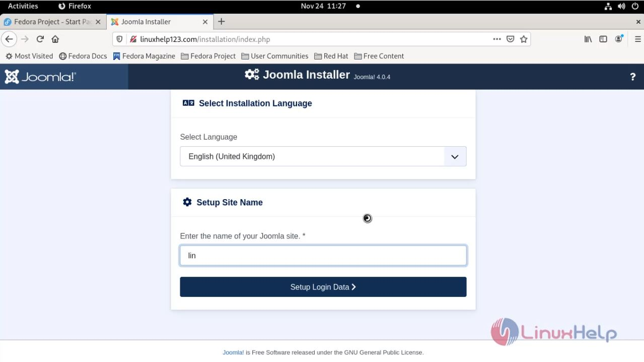
Task: Click the 'Select Installation Language' heading
Action: pyautogui.click(x=255, y=103)
